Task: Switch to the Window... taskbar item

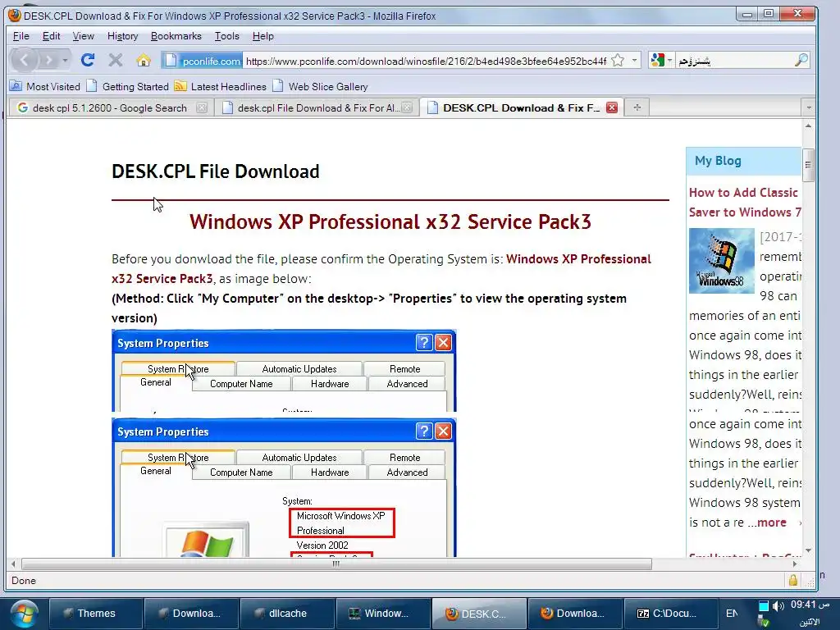Action: click(x=383, y=614)
